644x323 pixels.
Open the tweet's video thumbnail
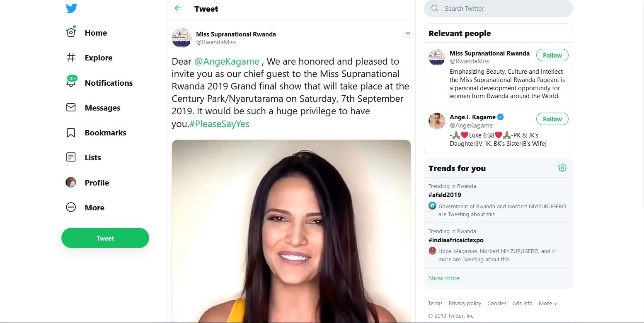pyautogui.click(x=291, y=231)
